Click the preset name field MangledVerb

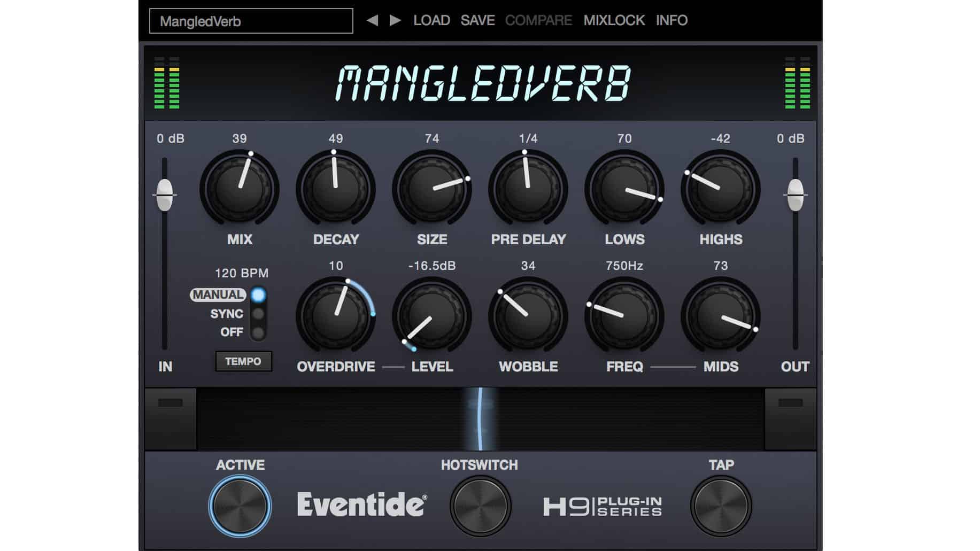tap(251, 21)
